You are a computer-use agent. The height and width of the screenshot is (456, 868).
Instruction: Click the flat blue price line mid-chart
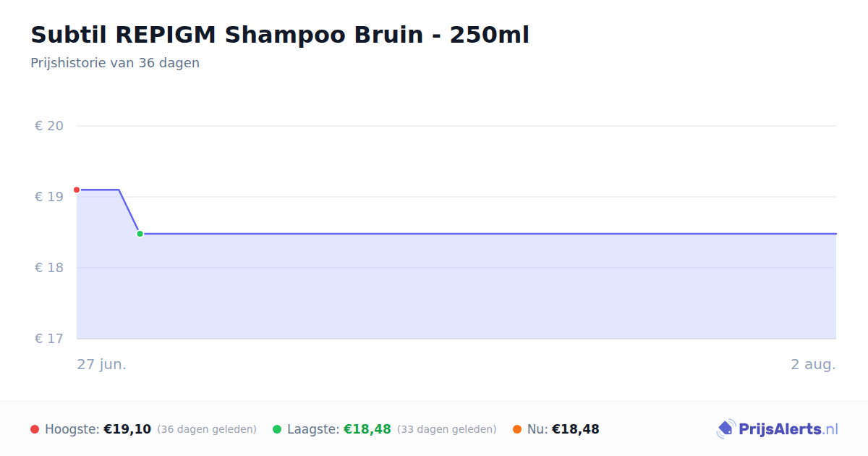(488, 234)
